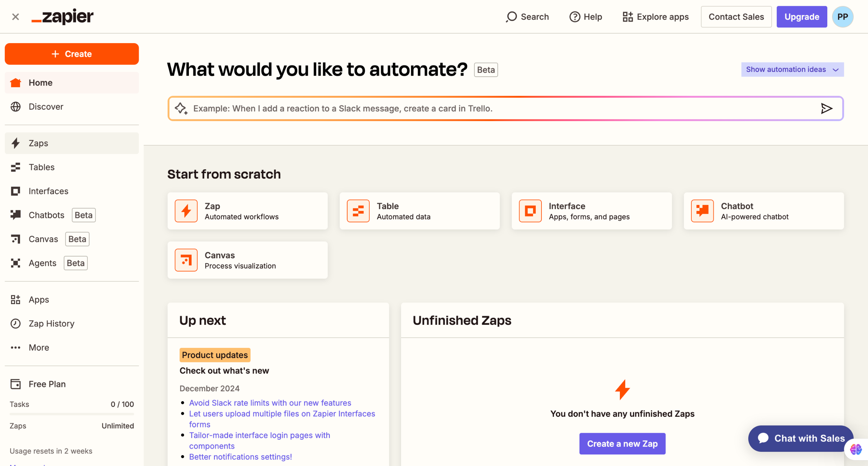Click the Chatbot card icon
Screen dimensions: 868x466
pos(702,211)
